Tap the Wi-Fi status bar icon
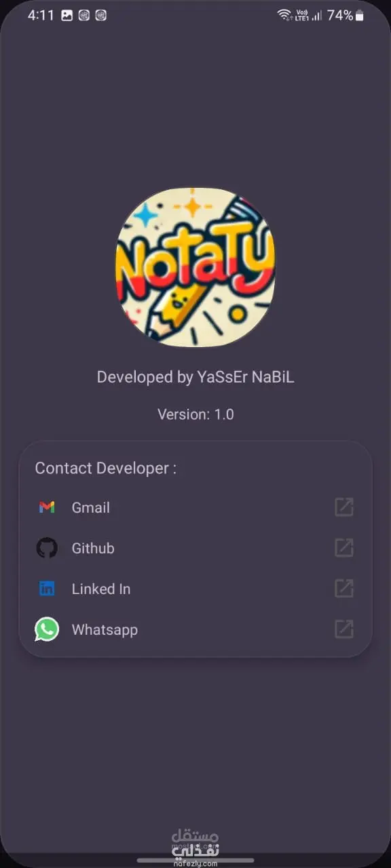 pos(284,15)
